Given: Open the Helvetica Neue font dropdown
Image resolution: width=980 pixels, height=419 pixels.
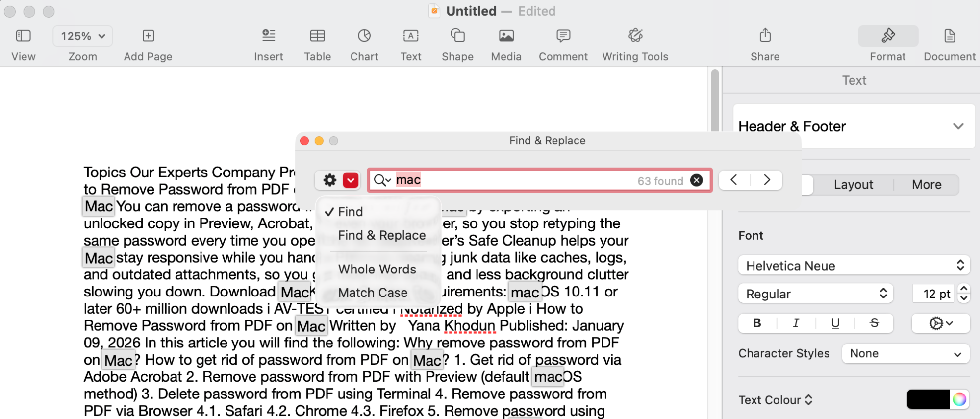Looking at the screenshot, I should pyautogui.click(x=854, y=266).
